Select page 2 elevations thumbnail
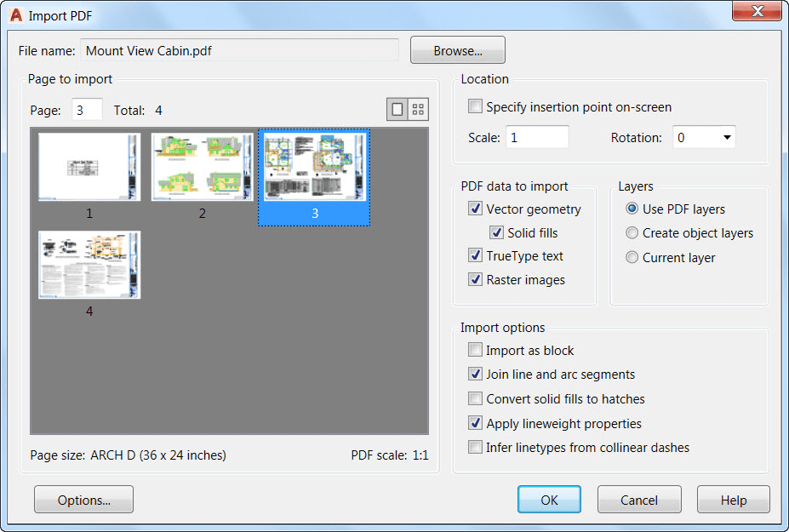 pyautogui.click(x=202, y=167)
